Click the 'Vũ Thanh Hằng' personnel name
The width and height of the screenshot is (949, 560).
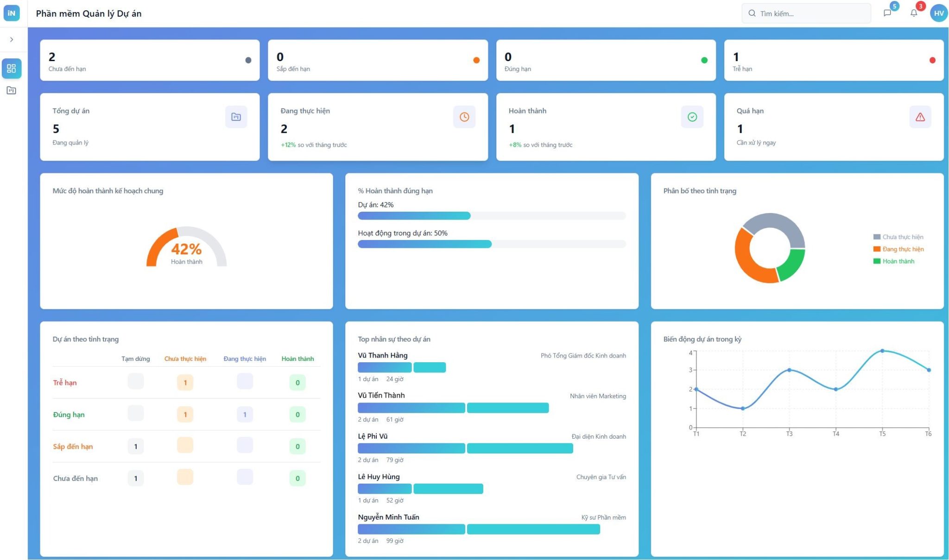coord(382,355)
